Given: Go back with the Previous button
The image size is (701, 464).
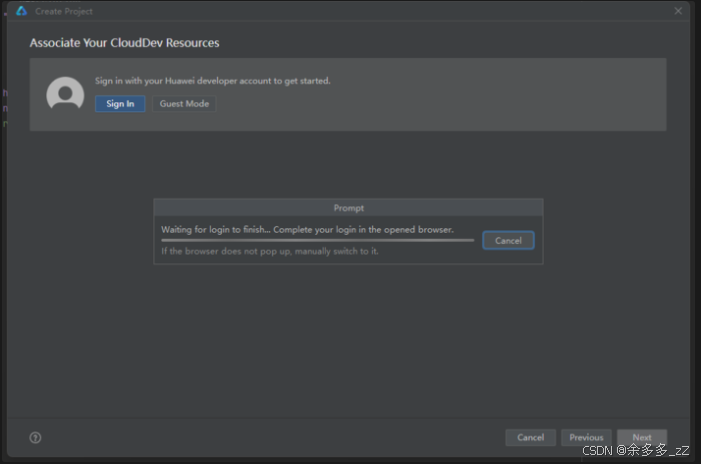Looking at the screenshot, I should pyautogui.click(x=586, y=438).
